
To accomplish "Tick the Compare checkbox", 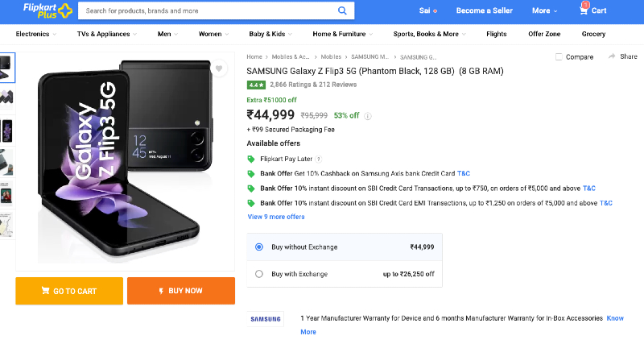I will point(559,57).
